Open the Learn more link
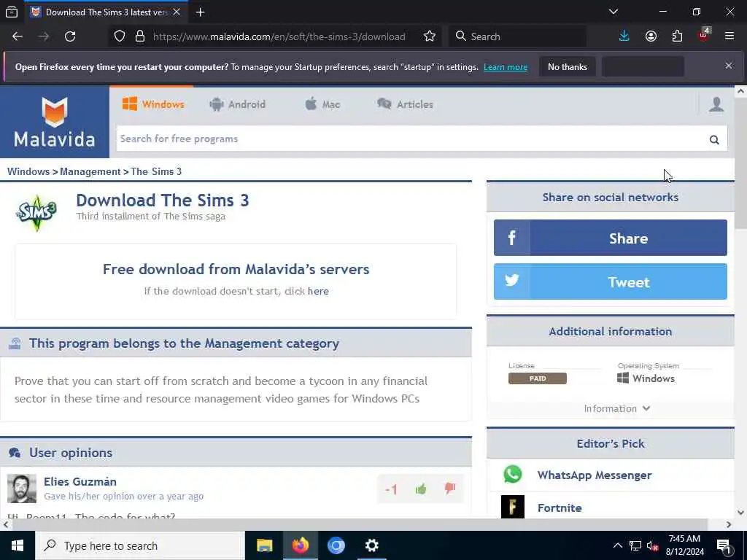The image size is (747, 560). coord(506,67)
